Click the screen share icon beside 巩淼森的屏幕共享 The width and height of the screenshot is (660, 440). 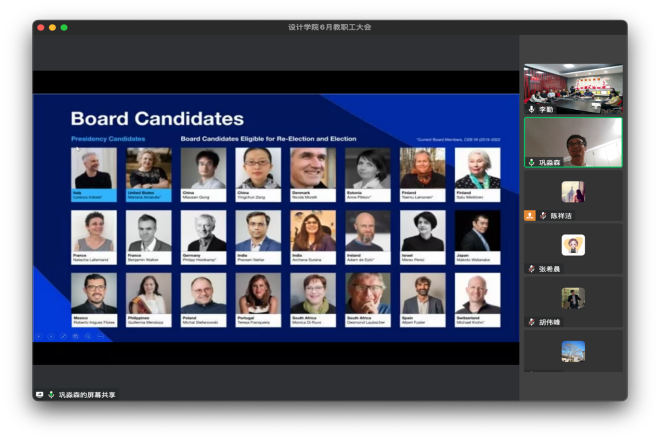pyautogui.click(x=40, y=395)
